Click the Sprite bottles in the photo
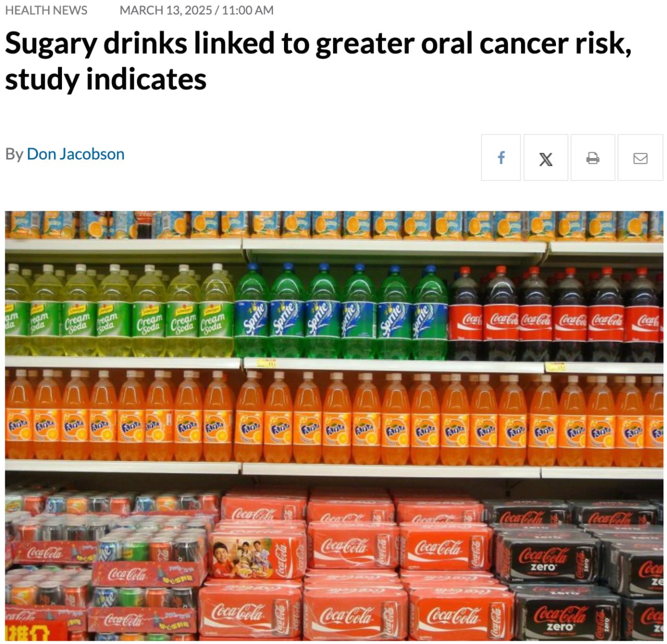The image size is (667, 644). tap(341, 312)
